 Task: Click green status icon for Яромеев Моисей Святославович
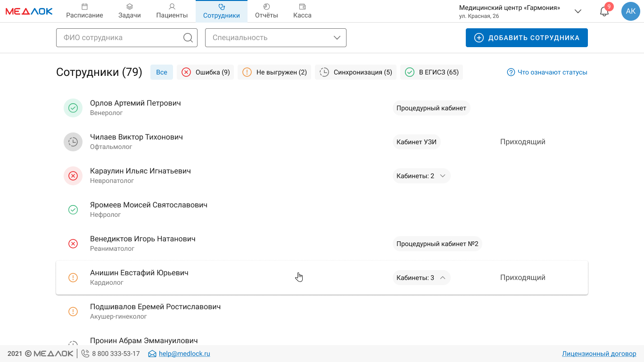click(73, 210)
